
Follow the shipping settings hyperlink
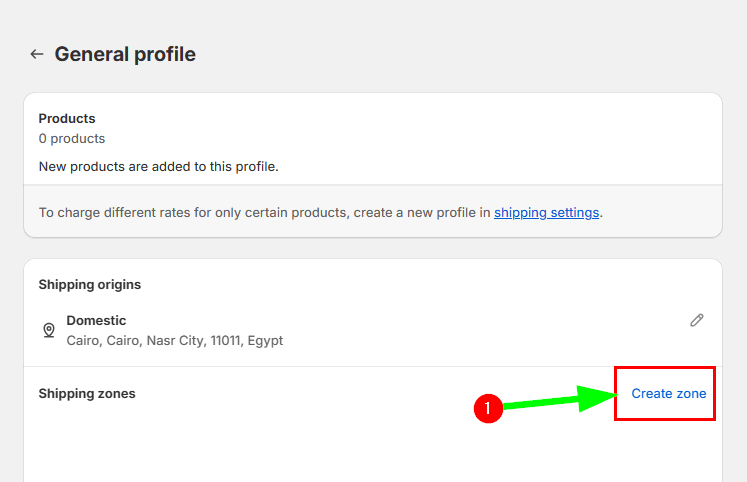click(546, 212)
